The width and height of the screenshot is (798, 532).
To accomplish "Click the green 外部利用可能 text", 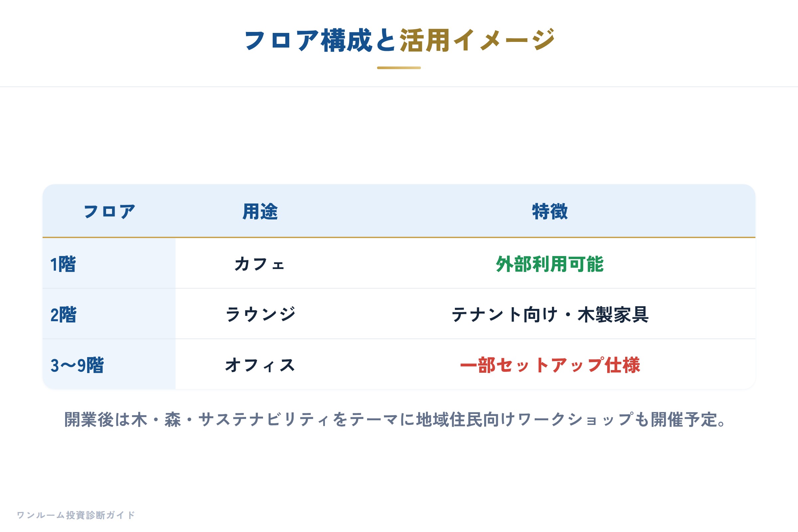I will click(x=550, y=264).
